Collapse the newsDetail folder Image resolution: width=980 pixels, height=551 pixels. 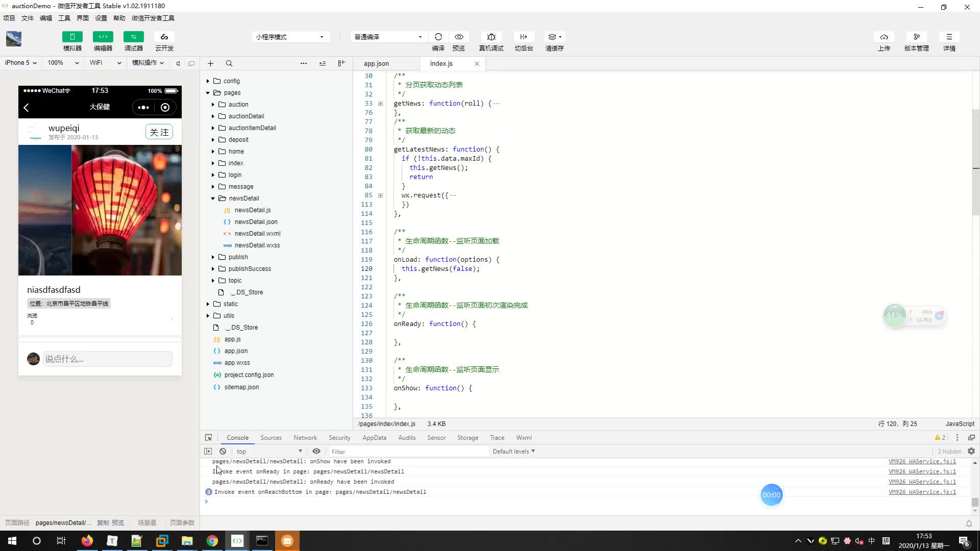point(213,198)
